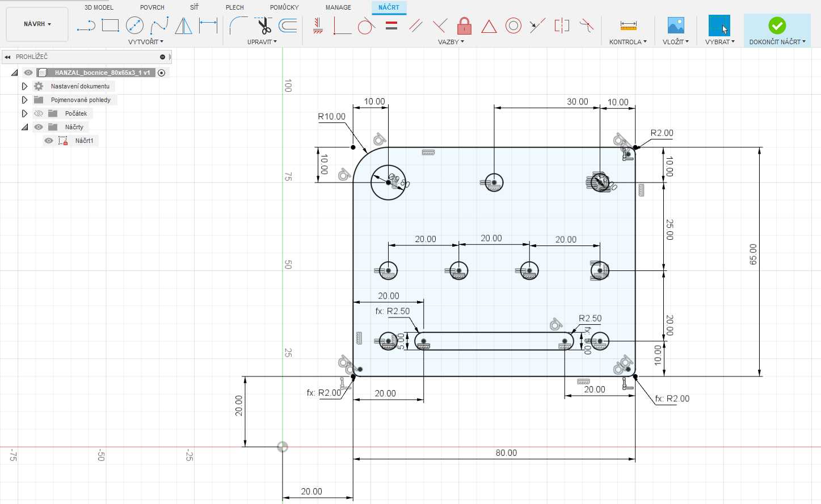Apply the Fix/Unfix lock constraint
This screenshot has width=821, height=504.
tap(464, 26)
